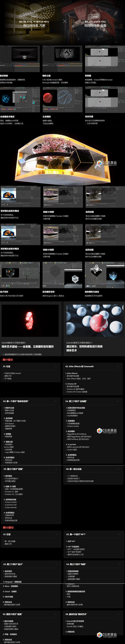Screen dimensions: 125x644
Task: Click the 第02部分 section heading
Action: coord(8,527)
